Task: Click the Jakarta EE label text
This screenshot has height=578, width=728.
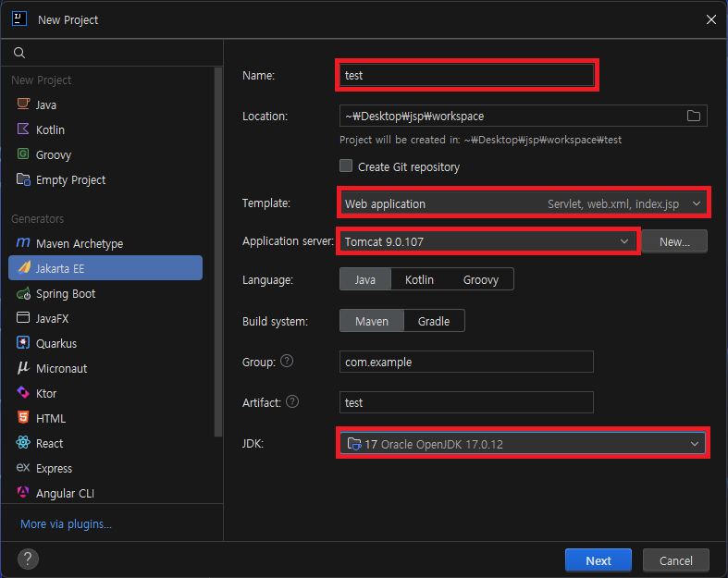Action: [60, 269]
